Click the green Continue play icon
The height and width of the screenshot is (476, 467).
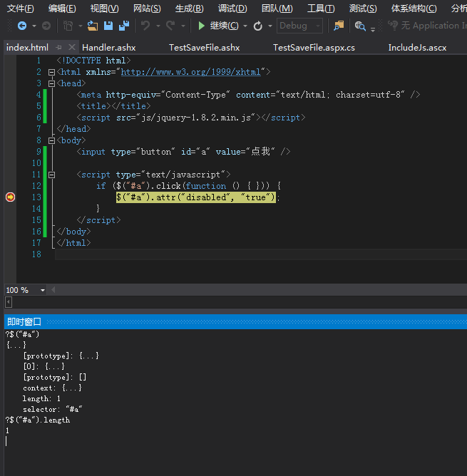click(201, 26)
